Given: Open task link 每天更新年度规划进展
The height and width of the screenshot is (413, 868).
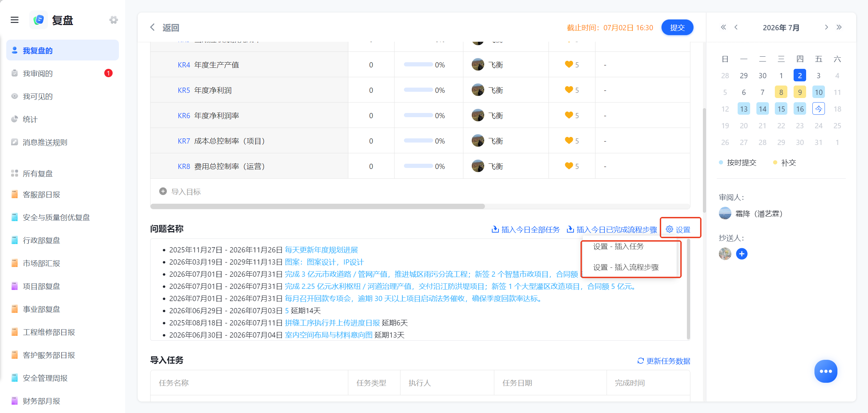Looking at the screenshot, I should 321,250.
